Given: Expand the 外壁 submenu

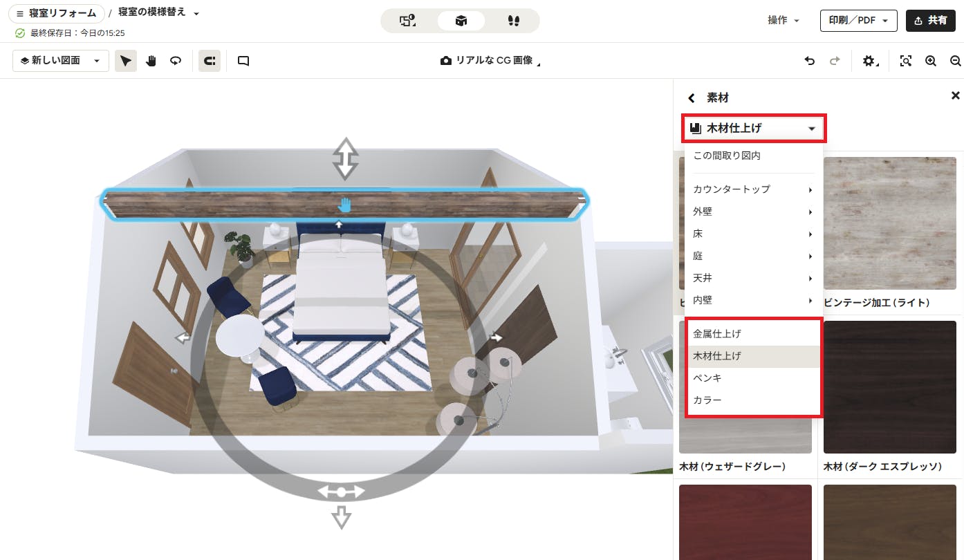Looking at the screenshot, I should click(x=753, y=212).
